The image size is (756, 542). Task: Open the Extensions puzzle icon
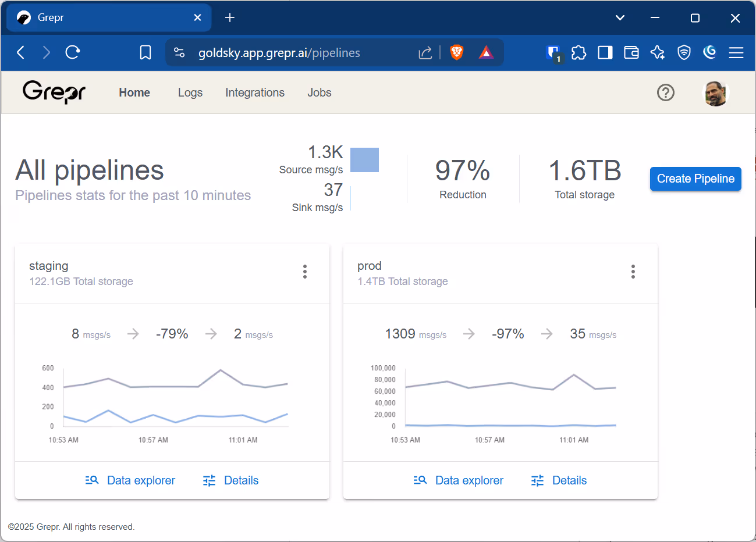click(x=579, y=53)
